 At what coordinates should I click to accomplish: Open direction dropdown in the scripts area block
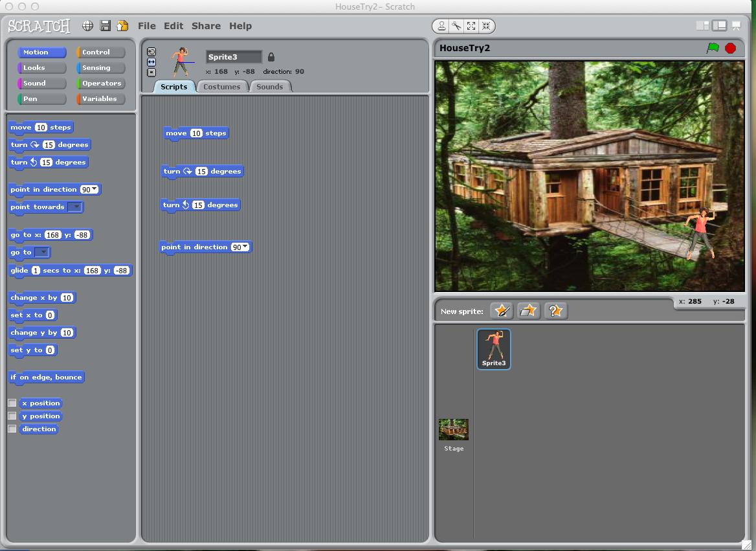pyautogui.click(x=245, y=247)
